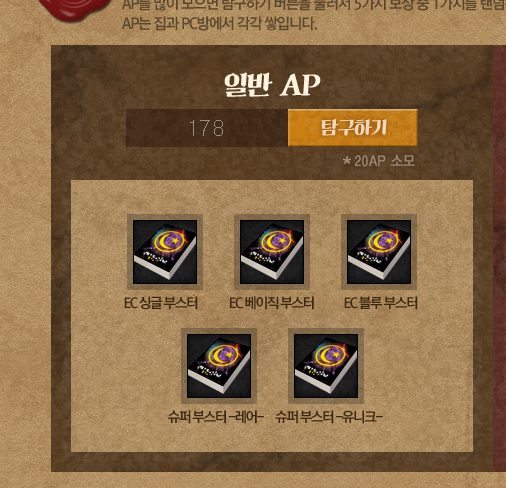The height and width of the screenshot is (488, 506).
Task: Select the 슈퍼 부스터 -유니크- caption
Action: click(329, 417)
